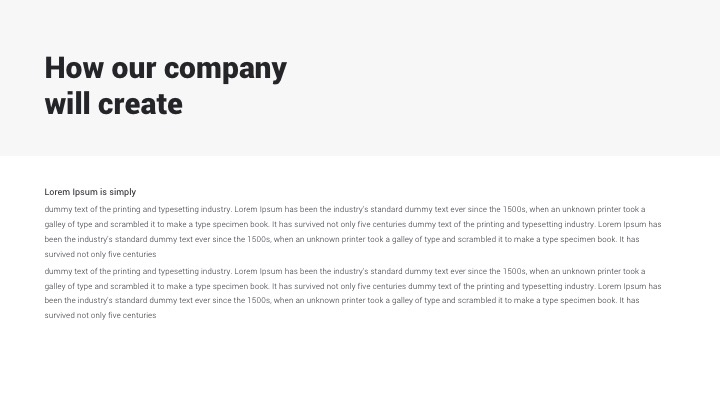This screenshot has height=405, width=720.
Task: Click the word "Lorem" in the subheading
Action: click(57, 192)
